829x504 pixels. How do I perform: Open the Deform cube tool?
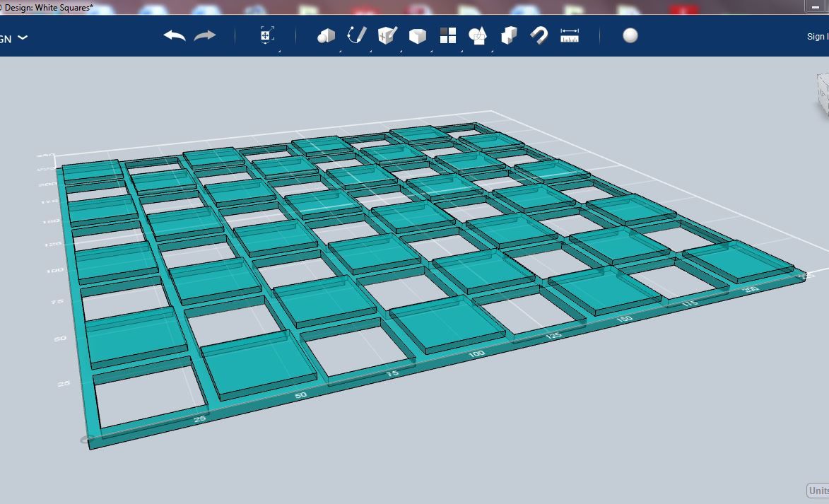[x=417, y=35]
